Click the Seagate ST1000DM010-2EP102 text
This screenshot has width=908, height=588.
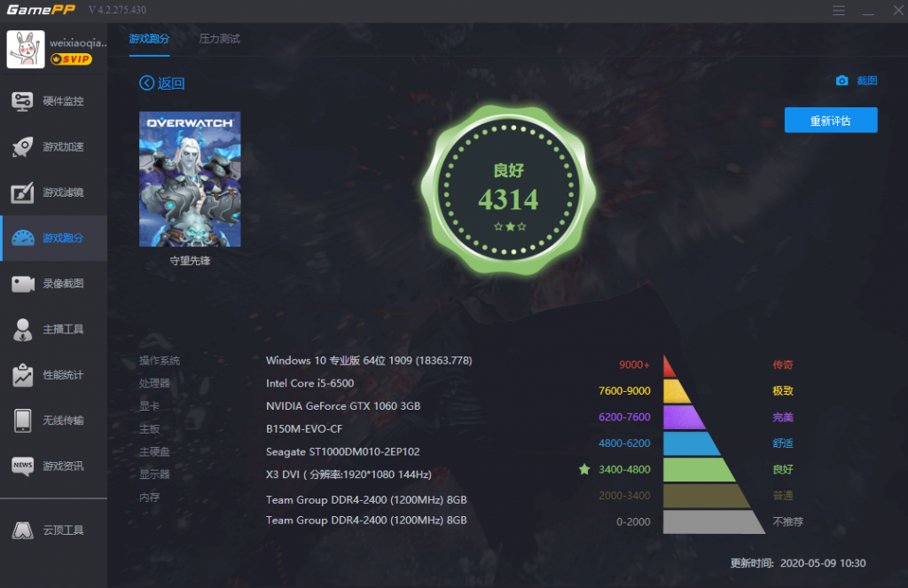pyautogui.click(x=343, y=451)
